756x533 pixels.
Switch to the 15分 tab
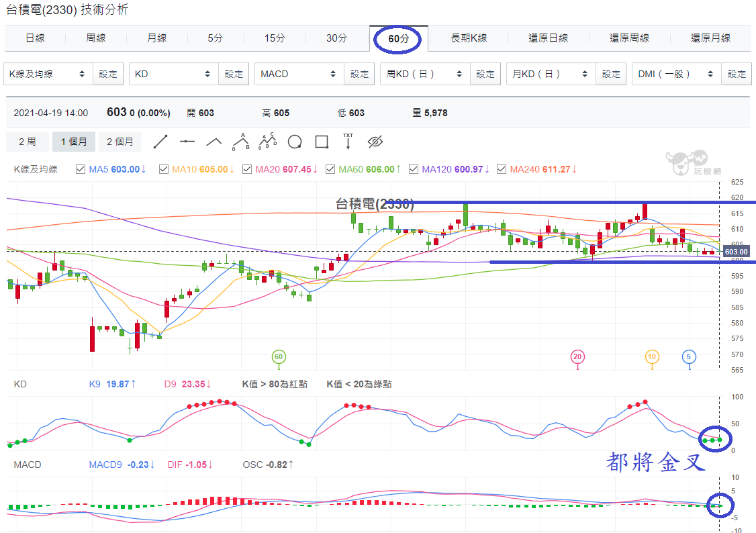click(x=275, y=38)
